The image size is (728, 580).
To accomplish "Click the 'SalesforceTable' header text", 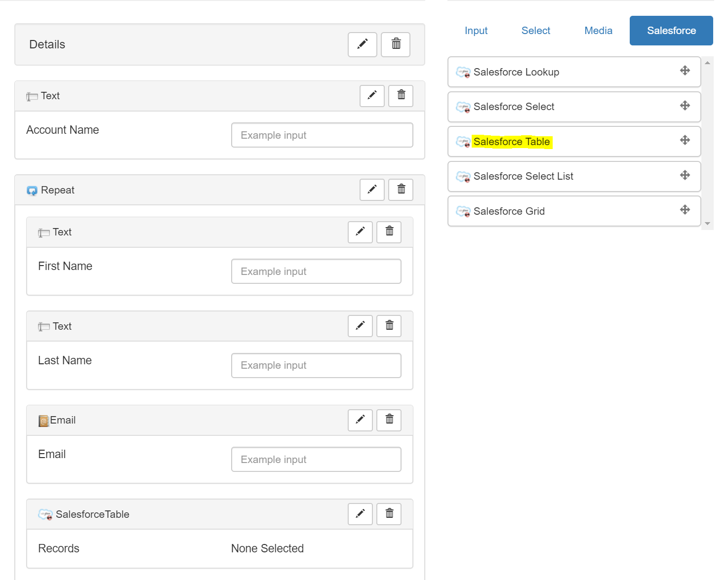I will click(x=92, y=514).
